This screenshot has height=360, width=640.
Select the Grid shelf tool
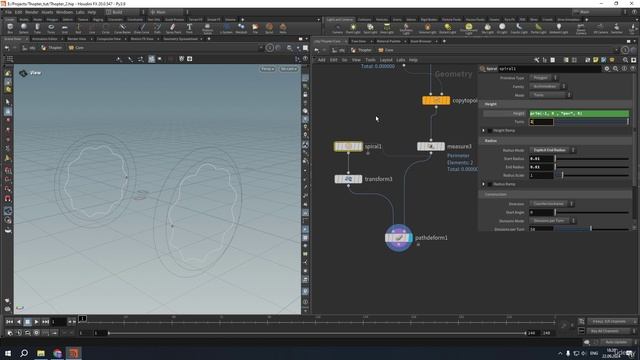click(x=64, y=28)
